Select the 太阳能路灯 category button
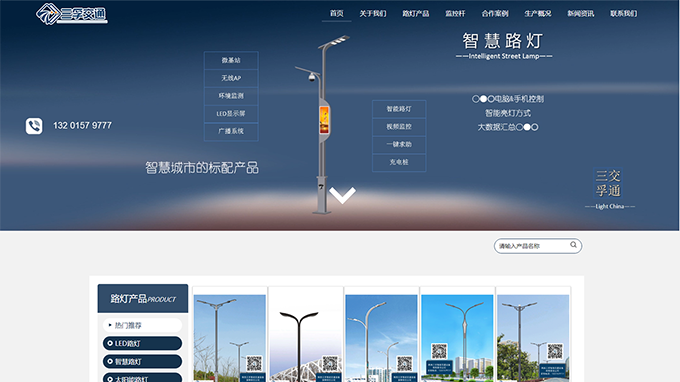The height and width of the screenshot is (382, 680). pos(142,378)
